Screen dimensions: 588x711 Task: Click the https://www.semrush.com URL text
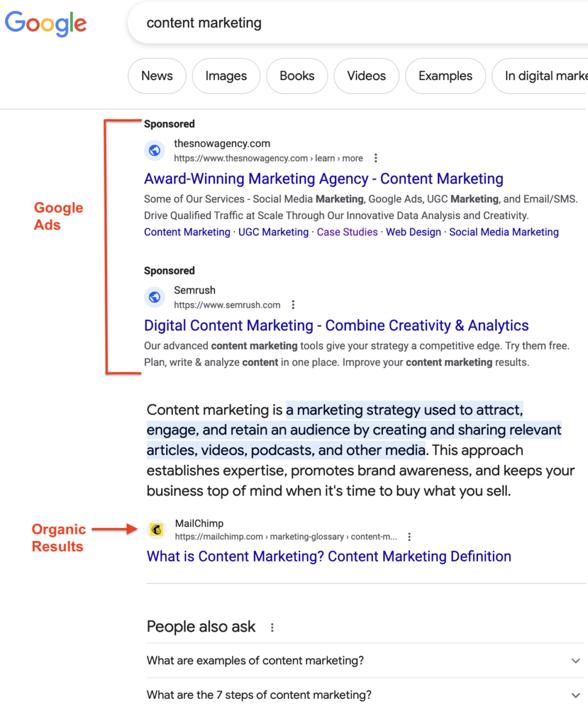tap(227, 305)
